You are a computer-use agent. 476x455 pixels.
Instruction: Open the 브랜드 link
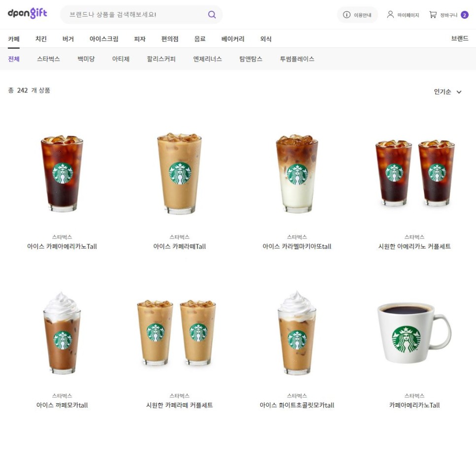(x=460, y=38)
